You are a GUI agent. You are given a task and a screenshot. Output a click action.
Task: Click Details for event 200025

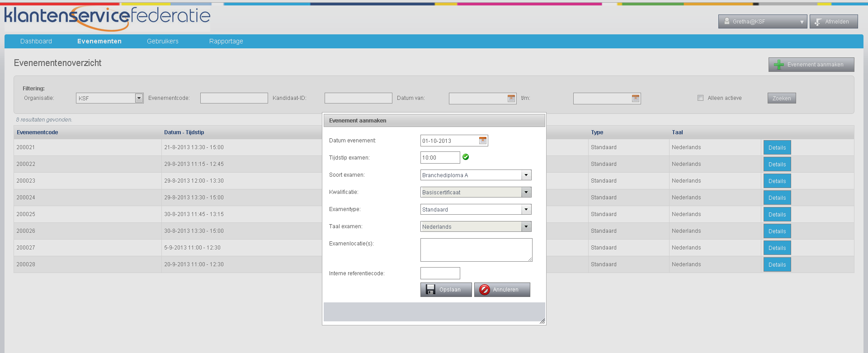(x=777, y=214)
